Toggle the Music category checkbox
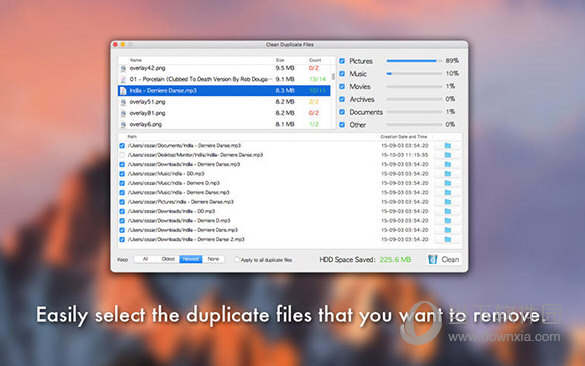The height and width of the screenshot is (366, 585). [342, 73]
